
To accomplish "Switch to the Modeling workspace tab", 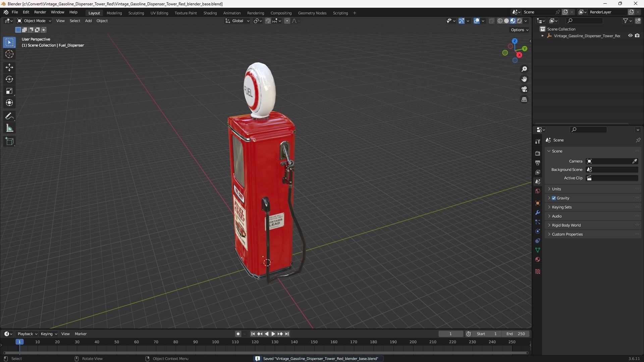I will click(x=114, y=13).
